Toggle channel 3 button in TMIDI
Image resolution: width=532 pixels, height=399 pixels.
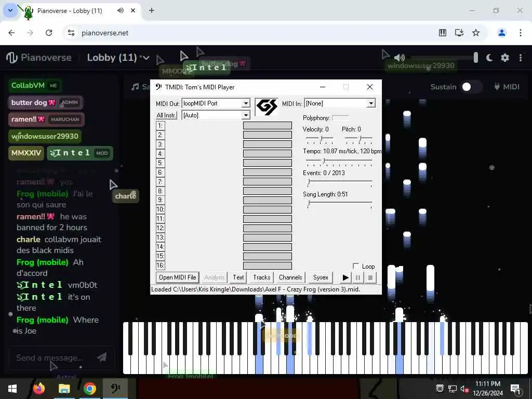(x=160, y=144)
